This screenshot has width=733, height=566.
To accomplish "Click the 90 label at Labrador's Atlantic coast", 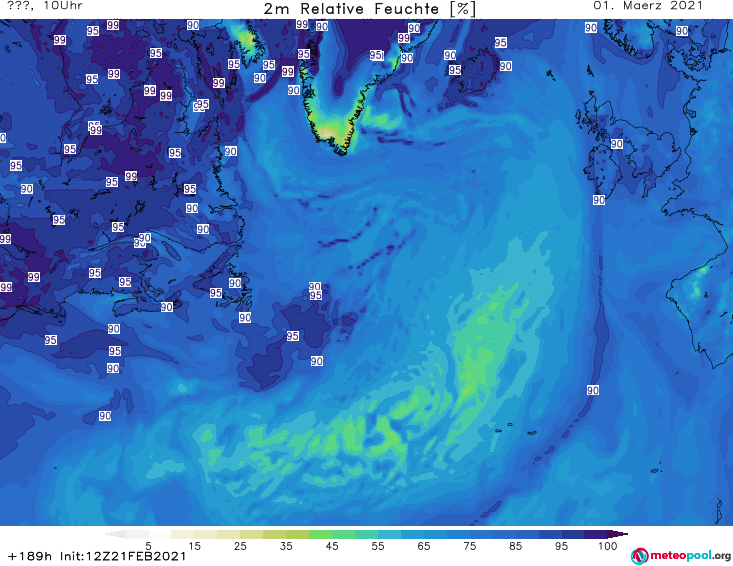I will [x=230, y=151].
